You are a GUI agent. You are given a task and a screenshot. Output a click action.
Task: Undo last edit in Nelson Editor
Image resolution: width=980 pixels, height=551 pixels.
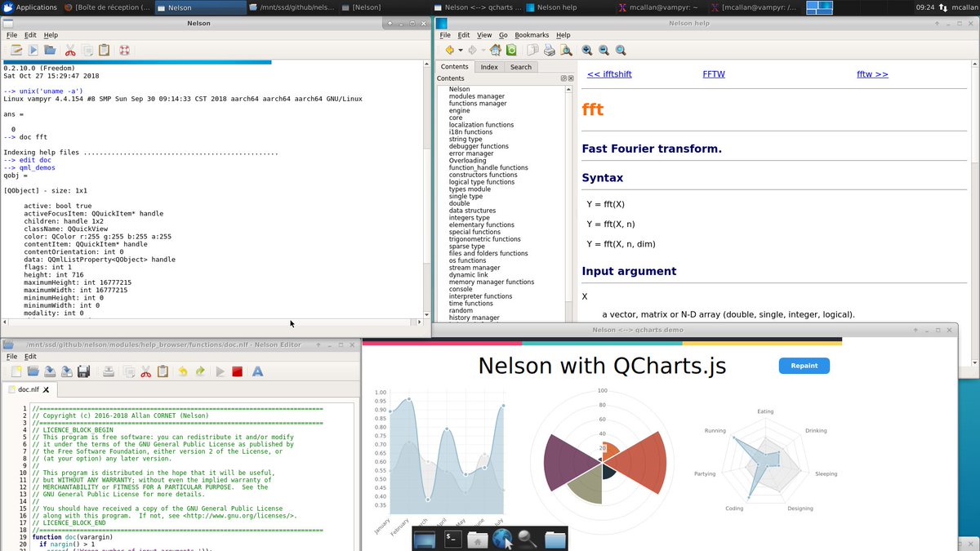183,371
